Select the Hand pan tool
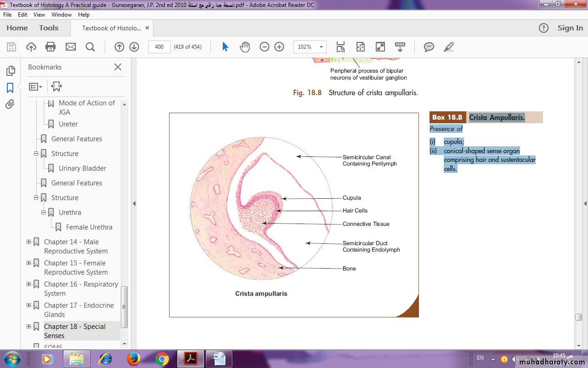Viewport: 588px width, 368px height. click(244, 46)
